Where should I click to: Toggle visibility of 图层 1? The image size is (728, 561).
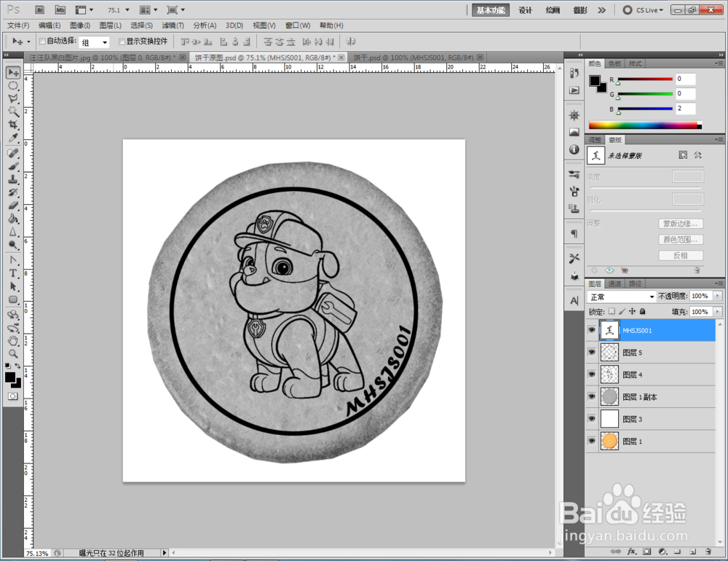(x=591, y=441)
